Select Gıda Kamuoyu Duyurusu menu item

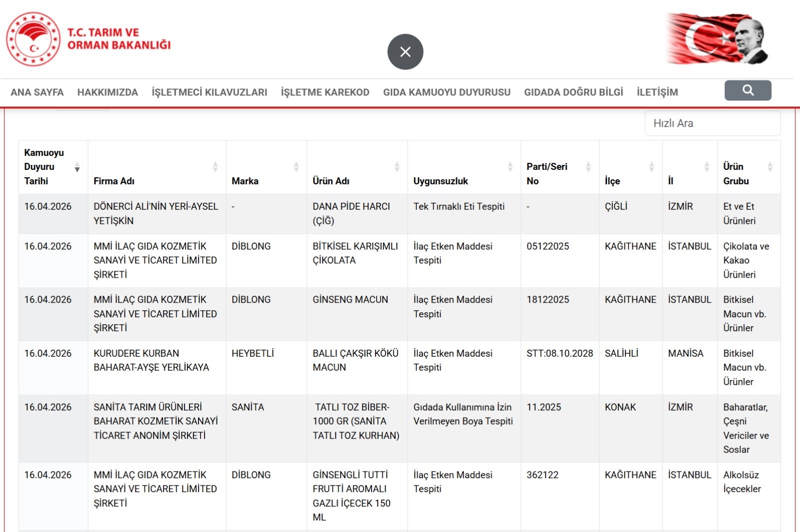click(x=446, y=92)
